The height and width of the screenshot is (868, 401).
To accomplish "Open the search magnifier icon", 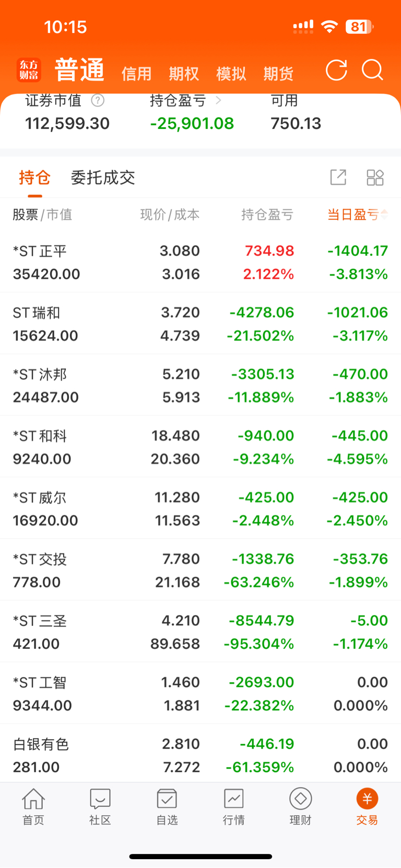I will pyautogui.click(x=373, y=70).
